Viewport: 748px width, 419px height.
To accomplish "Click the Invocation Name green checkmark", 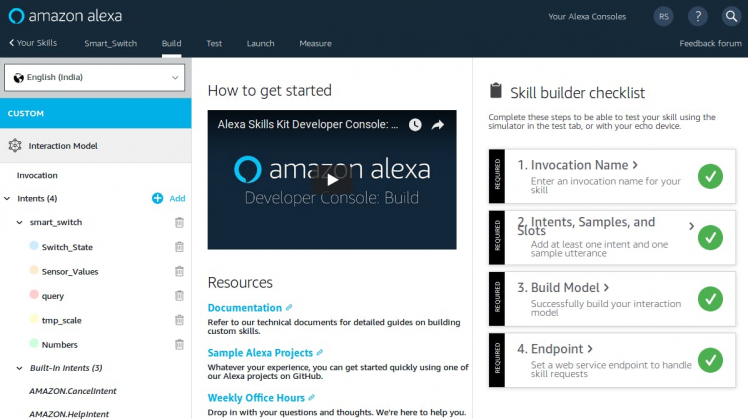I will click(x=710, y=176).
